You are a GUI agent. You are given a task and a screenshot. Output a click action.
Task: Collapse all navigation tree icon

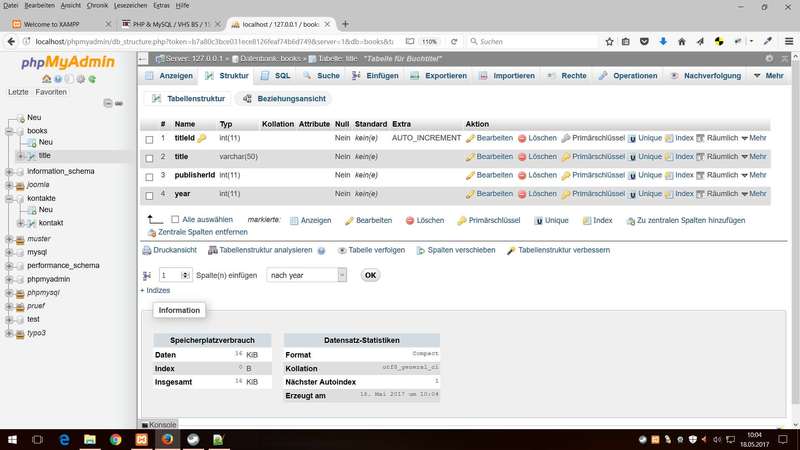click(108, 103)
